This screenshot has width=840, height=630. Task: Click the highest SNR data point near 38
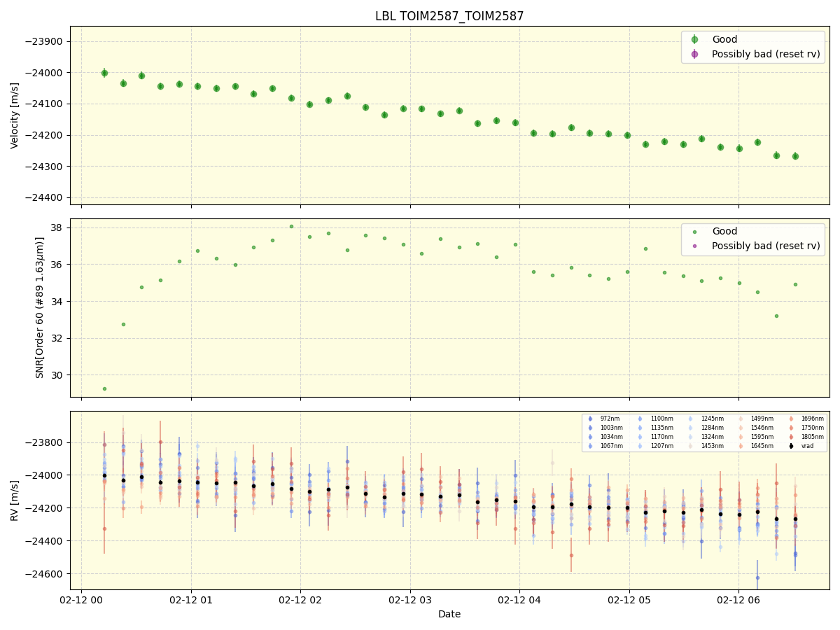291,226
